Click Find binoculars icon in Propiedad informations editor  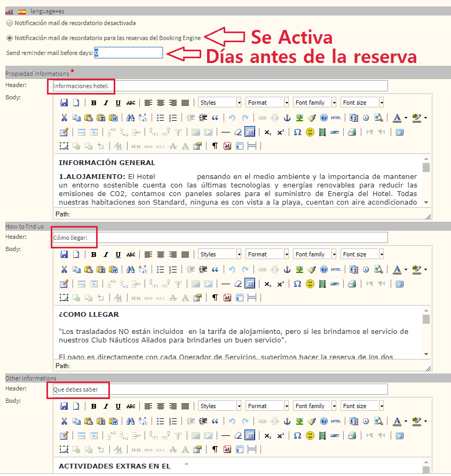point(131,118)
